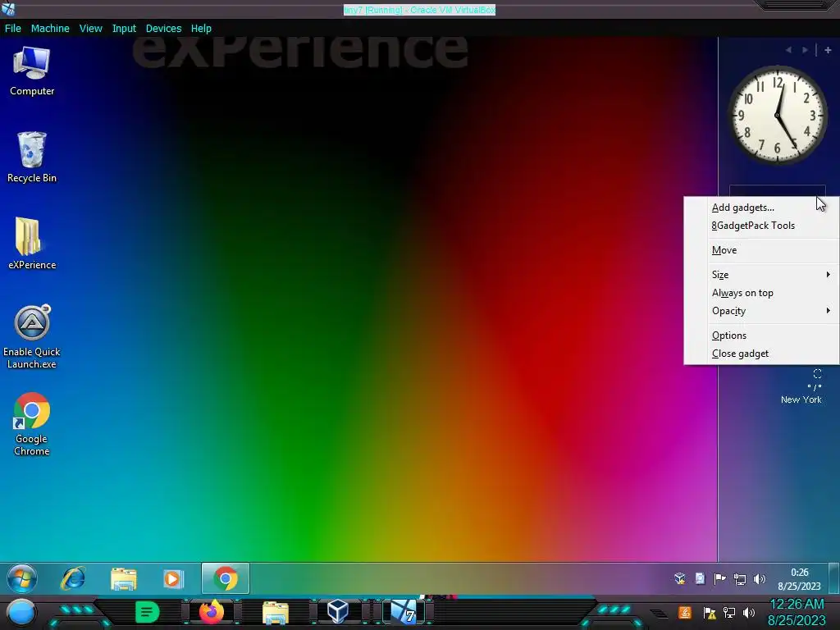
Task: Switch to tiny7 VM window on host taskbar
Action: pos(404,612)
